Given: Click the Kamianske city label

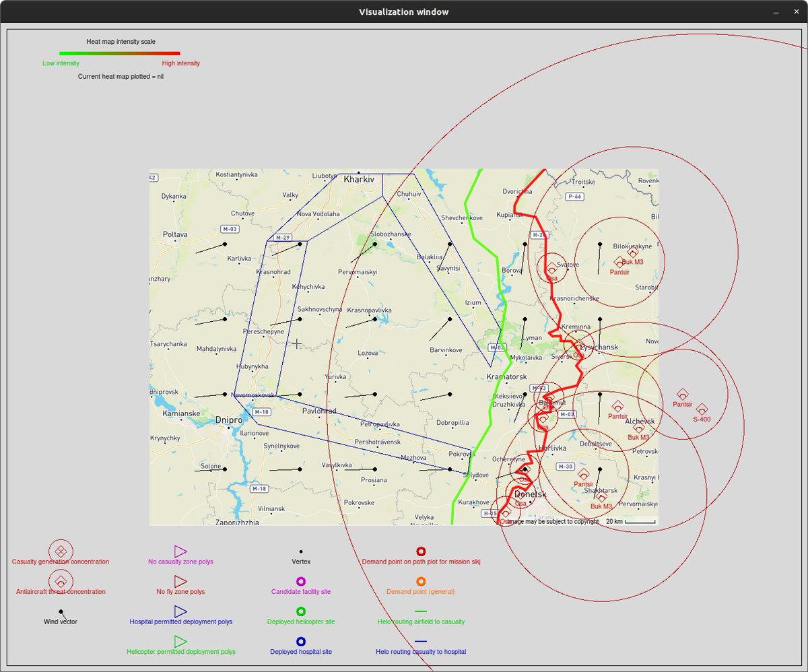Looking at the screenshot, I should [x=181, y=413].
